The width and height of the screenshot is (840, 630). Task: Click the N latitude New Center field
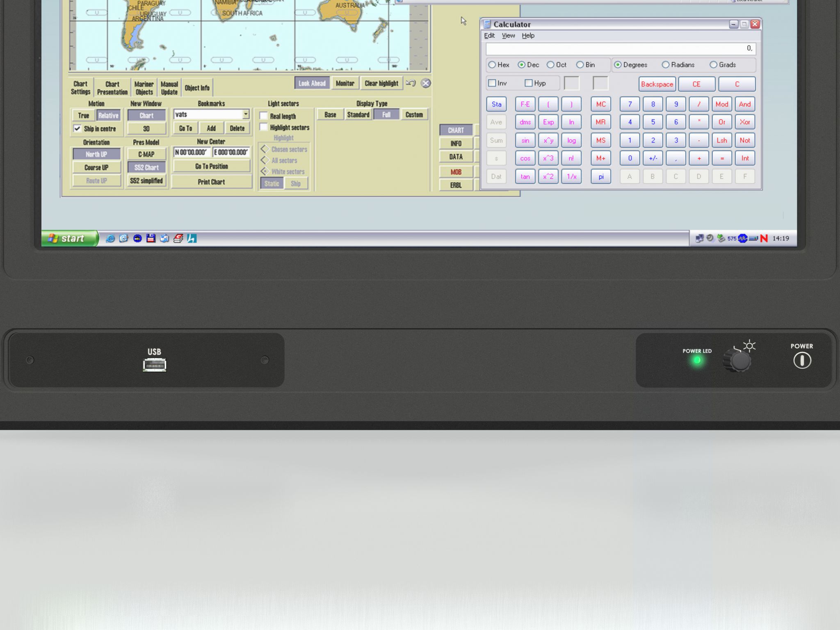(192, 152)
